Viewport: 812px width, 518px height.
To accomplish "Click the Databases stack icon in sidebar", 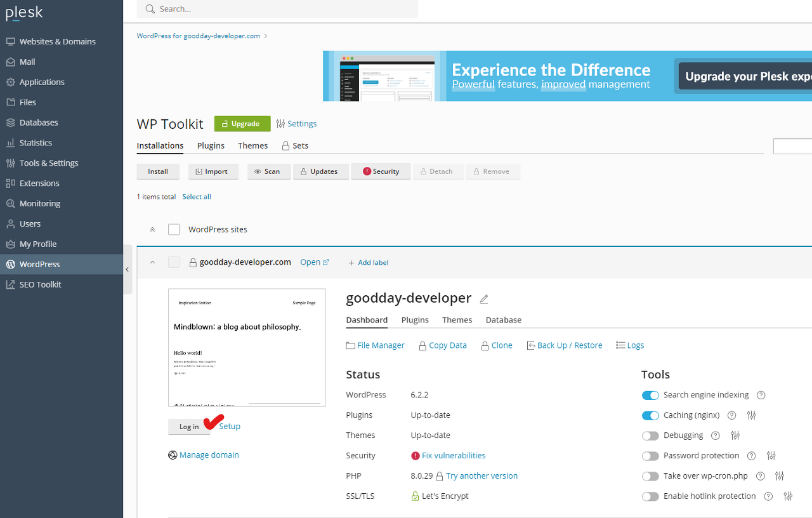I will coord(10,123).
